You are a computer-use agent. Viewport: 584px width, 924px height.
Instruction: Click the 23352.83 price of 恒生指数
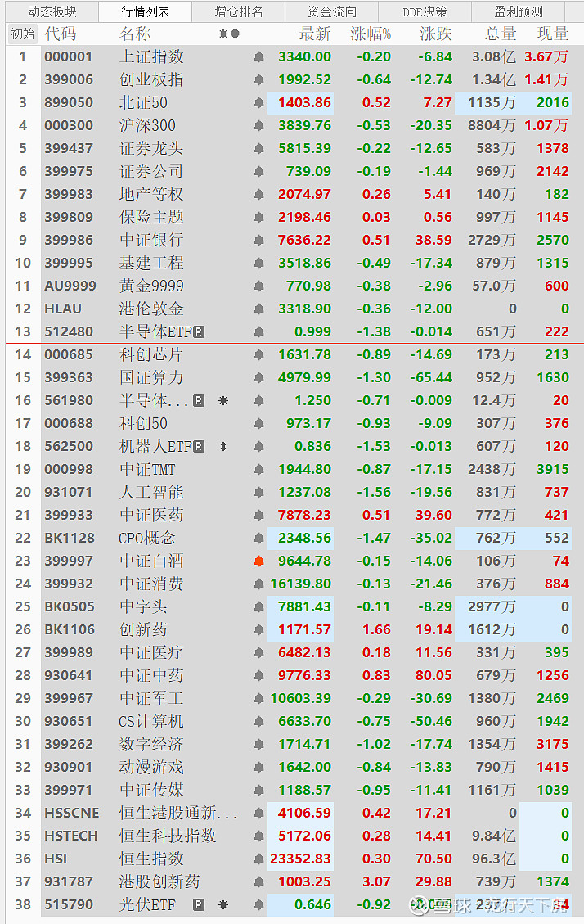[x=300, y=859]
